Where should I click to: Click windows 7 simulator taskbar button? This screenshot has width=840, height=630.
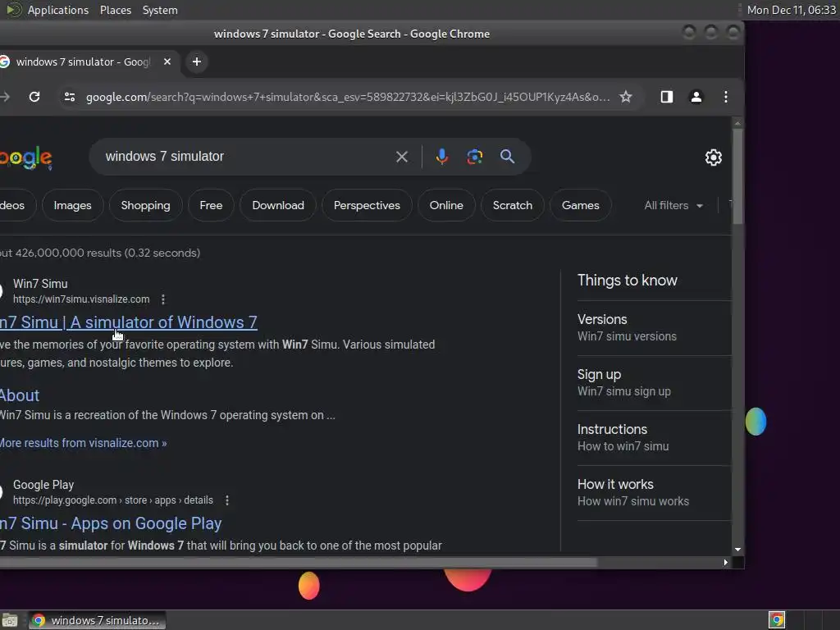pyautogui.click(x=97, y=620)
